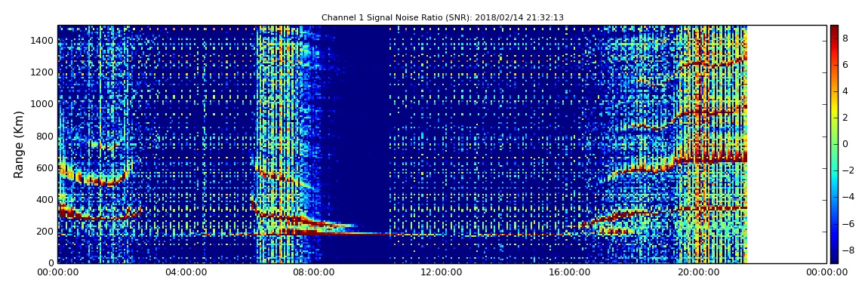
Task: Click the dark blue bottom of the colorbar
Action: click(x=834, y=258)
